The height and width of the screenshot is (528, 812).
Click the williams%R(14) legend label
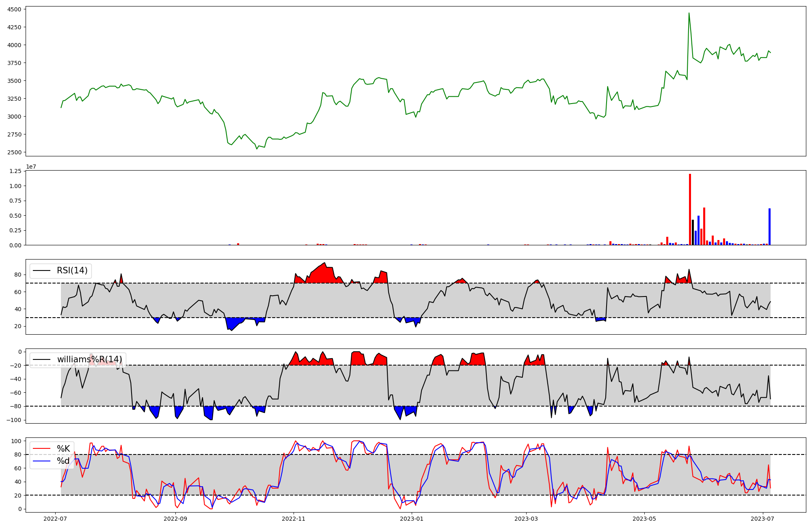[89, 359]
